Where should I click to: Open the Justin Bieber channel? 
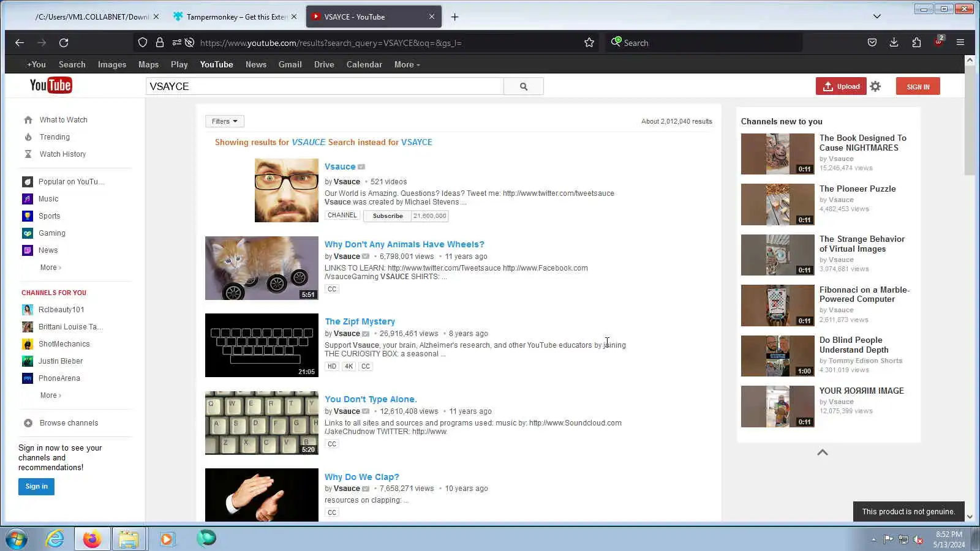[x=61, y=361]
